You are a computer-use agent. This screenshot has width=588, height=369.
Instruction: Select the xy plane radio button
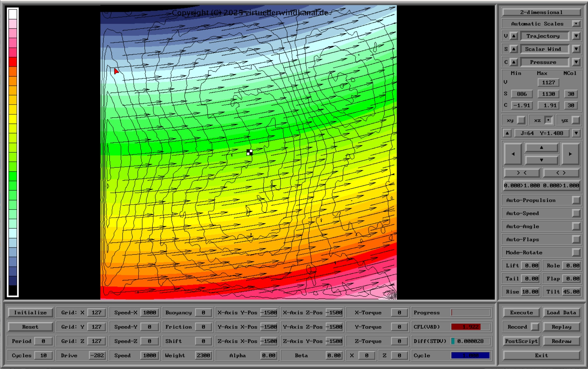point(521,120)
